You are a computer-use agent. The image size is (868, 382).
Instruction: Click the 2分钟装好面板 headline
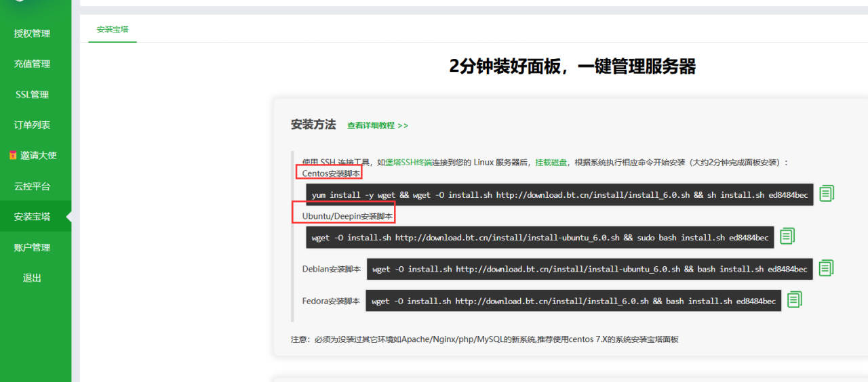coord(572,66)
